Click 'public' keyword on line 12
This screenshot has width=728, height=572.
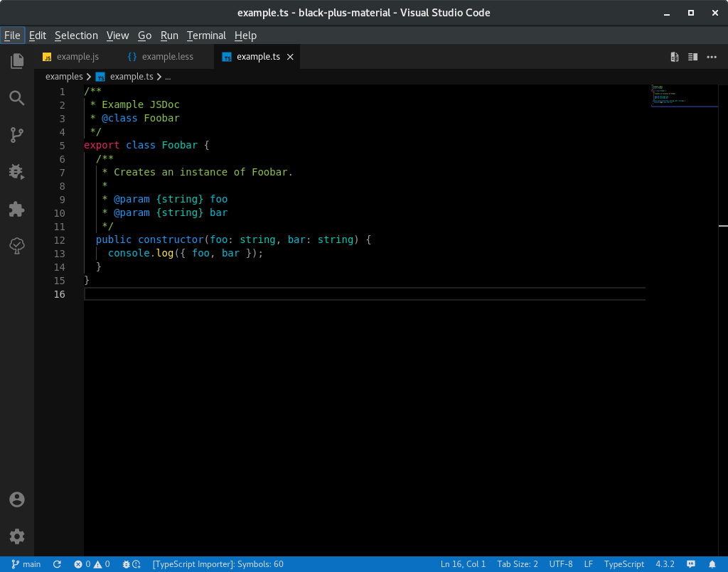114,240
